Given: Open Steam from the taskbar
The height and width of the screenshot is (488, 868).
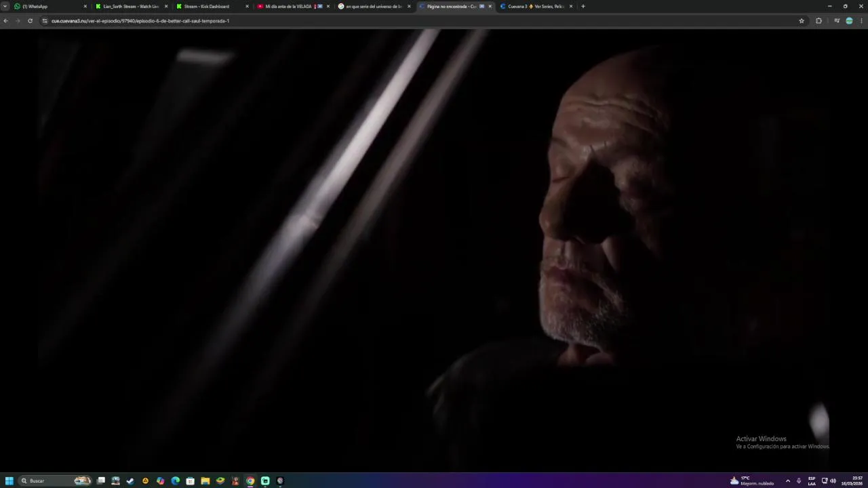Looking at the screenshot, I should 130,481.
